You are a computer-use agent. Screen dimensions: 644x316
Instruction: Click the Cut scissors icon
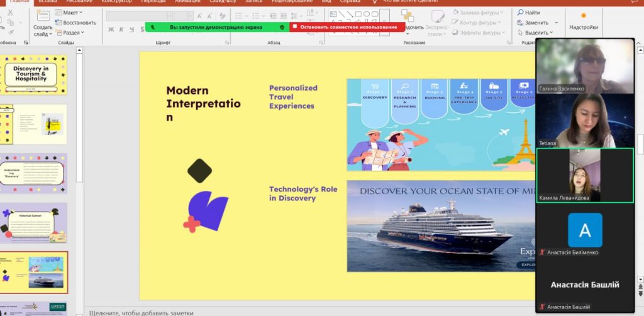9,12
